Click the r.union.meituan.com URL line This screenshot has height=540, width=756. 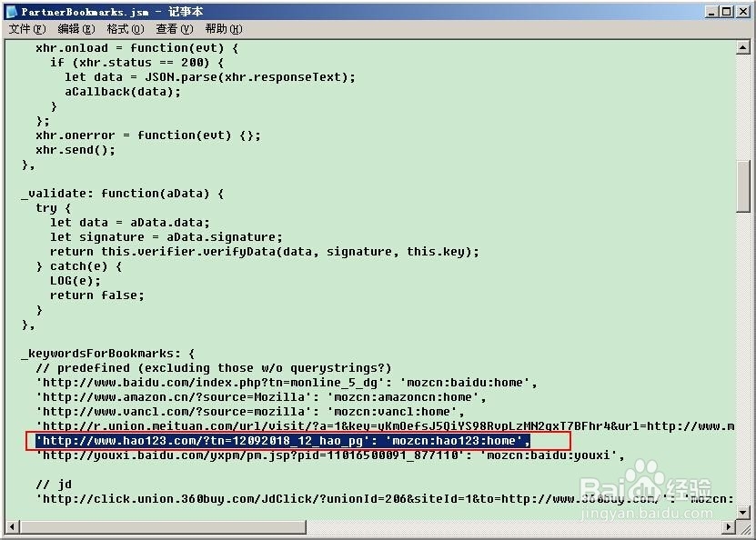(x=385, y=426)
